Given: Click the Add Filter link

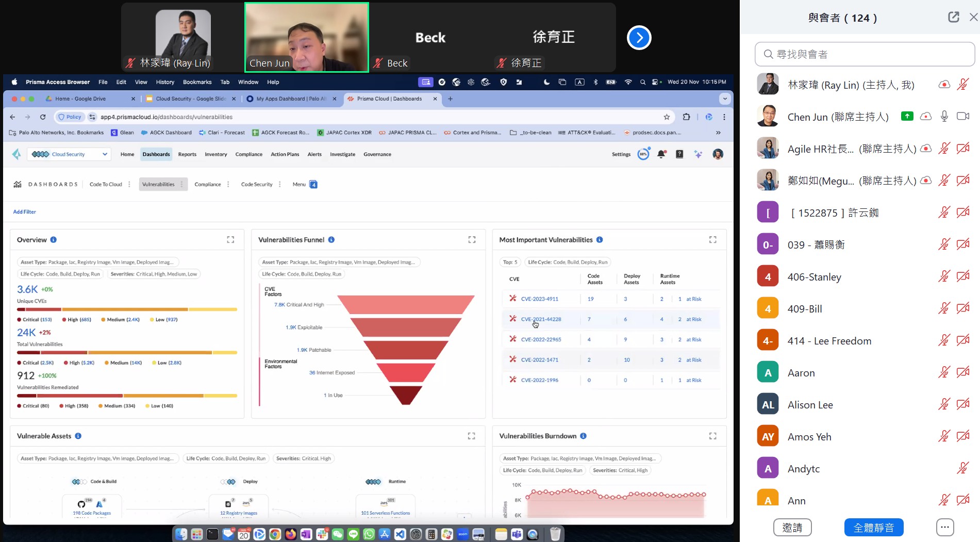Looking at the screenshot, I should tap(24, 212).
